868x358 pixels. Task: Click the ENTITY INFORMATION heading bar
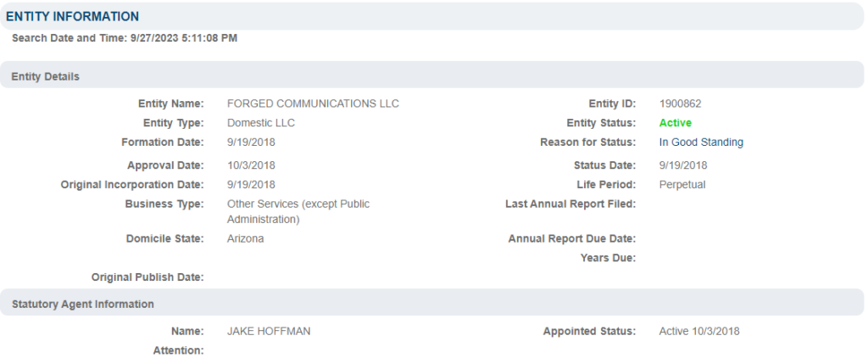click(431, 17)
